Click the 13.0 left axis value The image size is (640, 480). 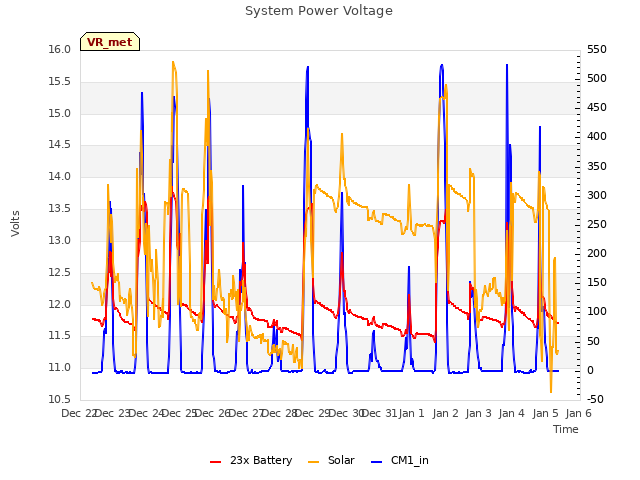60,240
